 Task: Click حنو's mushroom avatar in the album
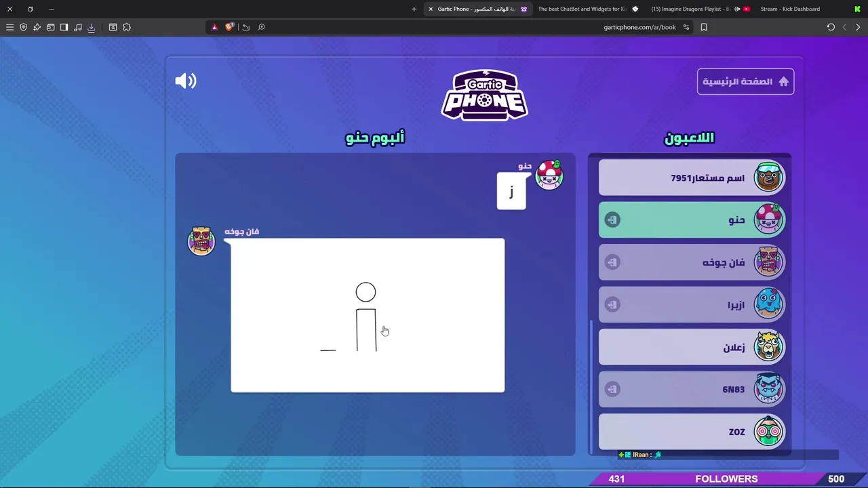[549, 176]
